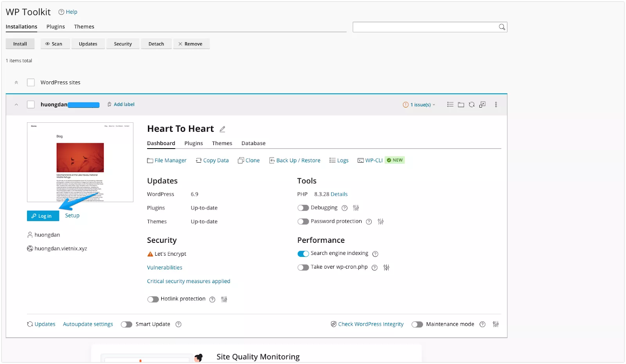Select the huongdan site checkbox
Screen dimensions: 626x364
(31, 104)
